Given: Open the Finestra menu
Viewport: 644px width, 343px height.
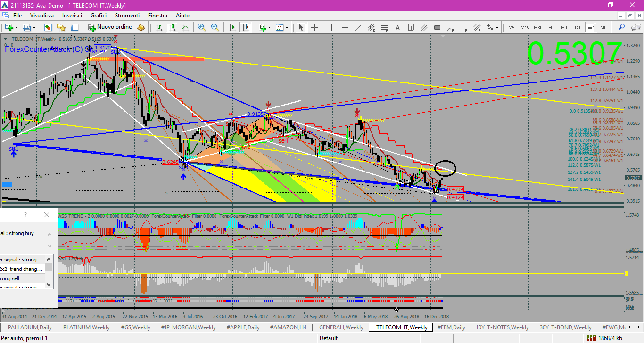Looking at the screenshot, I should tap(157, 16).
